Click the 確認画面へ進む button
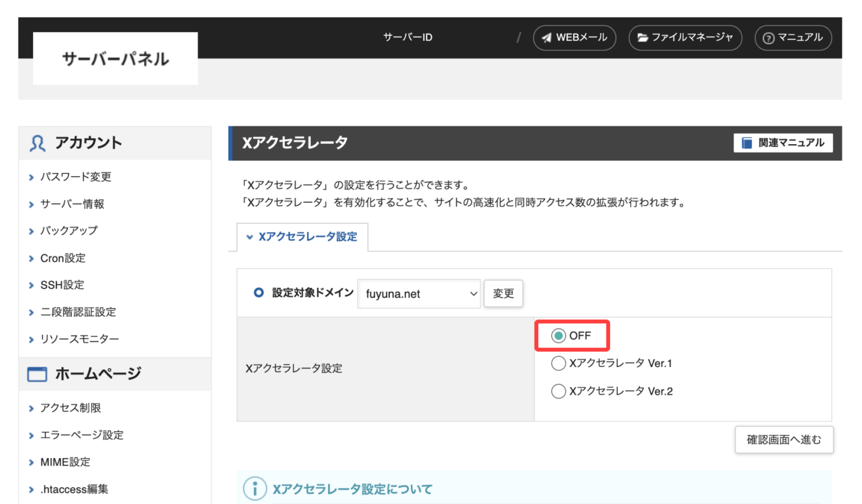The height and width of the screenshot is (504, 862). pyautogui.click(x=783, y=439)
